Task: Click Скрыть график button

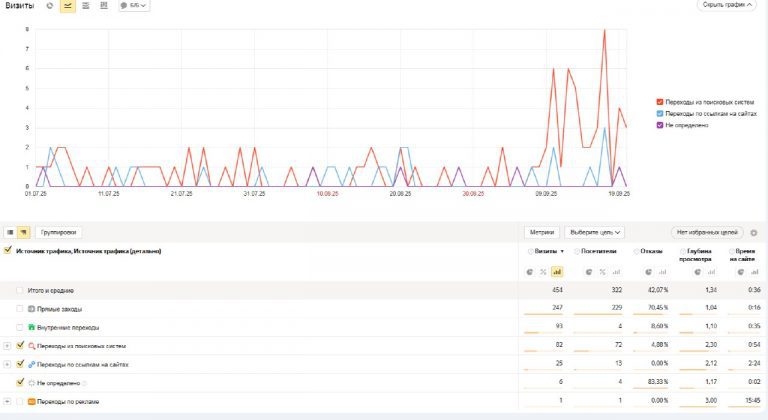Action: click(x=726, y=6)
